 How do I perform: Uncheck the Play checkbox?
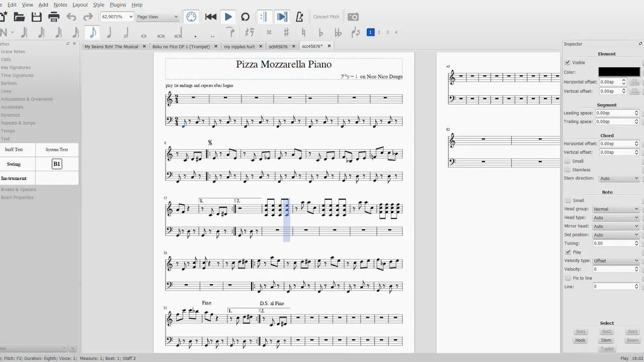[568, 252]
